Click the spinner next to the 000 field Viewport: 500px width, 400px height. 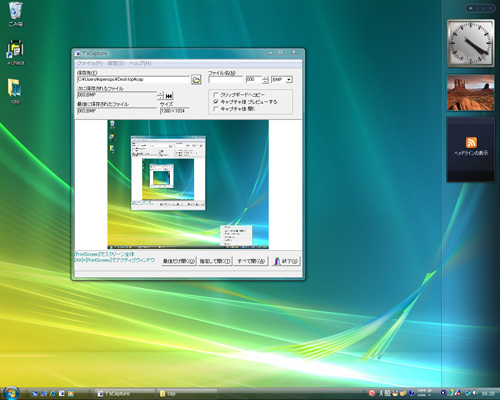pos(265,80)
